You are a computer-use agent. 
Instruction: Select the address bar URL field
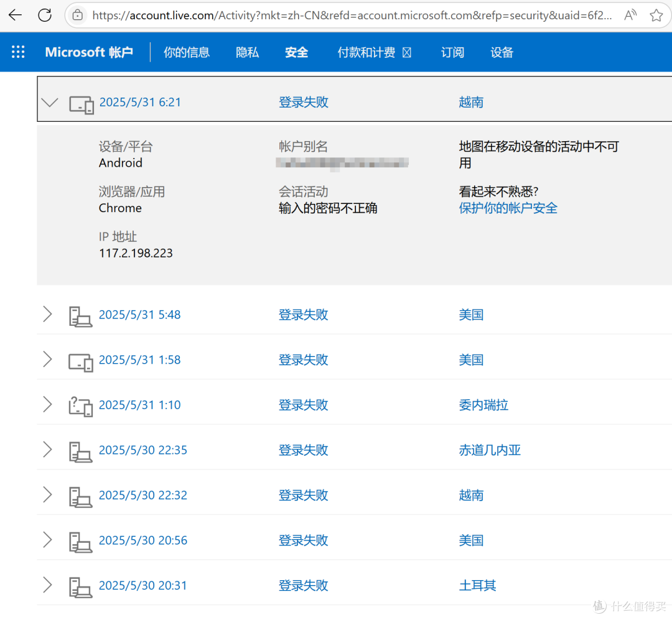(352, 16)
